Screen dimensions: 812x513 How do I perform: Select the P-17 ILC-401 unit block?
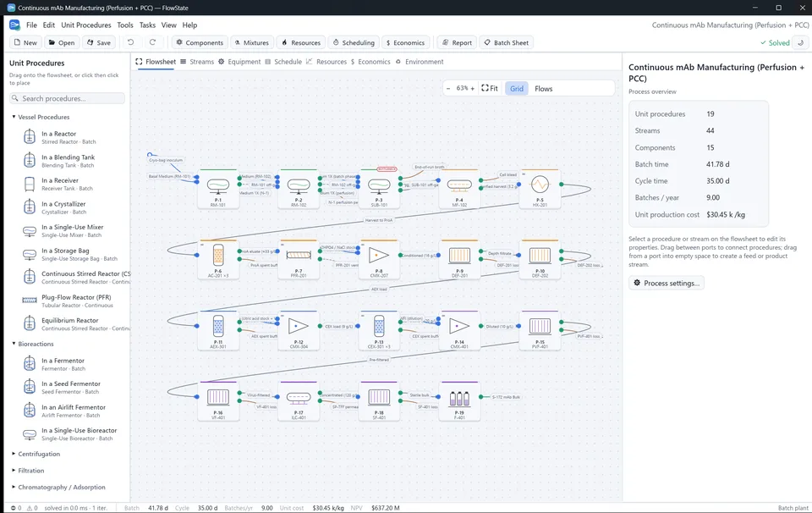point(299,401)
